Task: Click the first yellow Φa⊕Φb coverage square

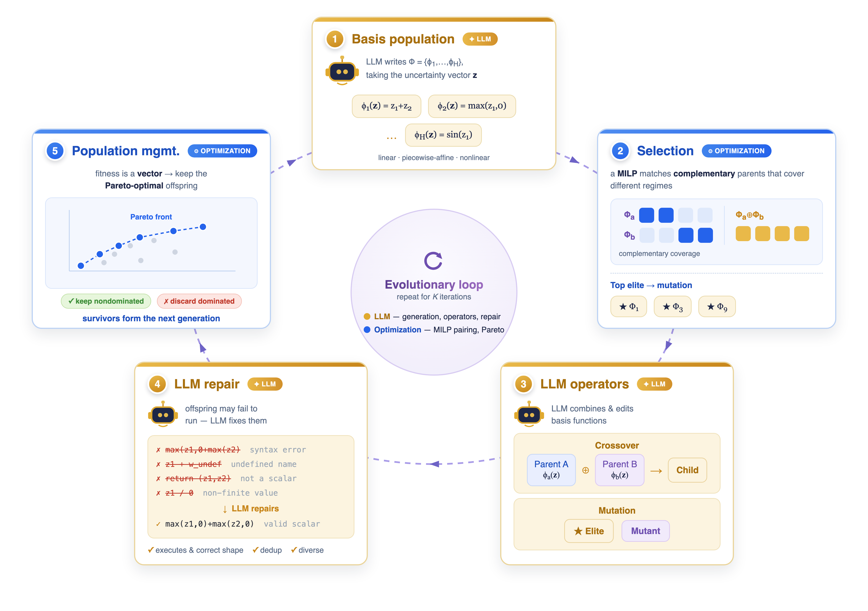Action: point(743,234)
